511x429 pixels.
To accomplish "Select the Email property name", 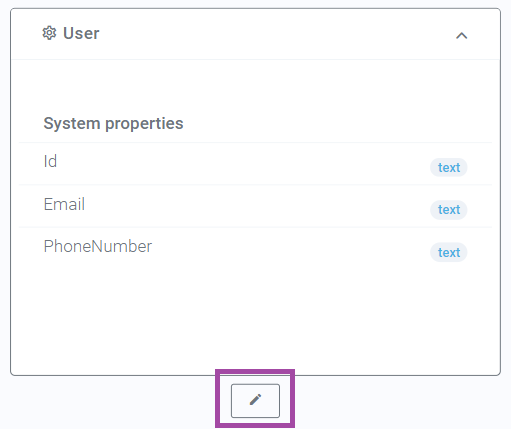I will click(64, 204).
